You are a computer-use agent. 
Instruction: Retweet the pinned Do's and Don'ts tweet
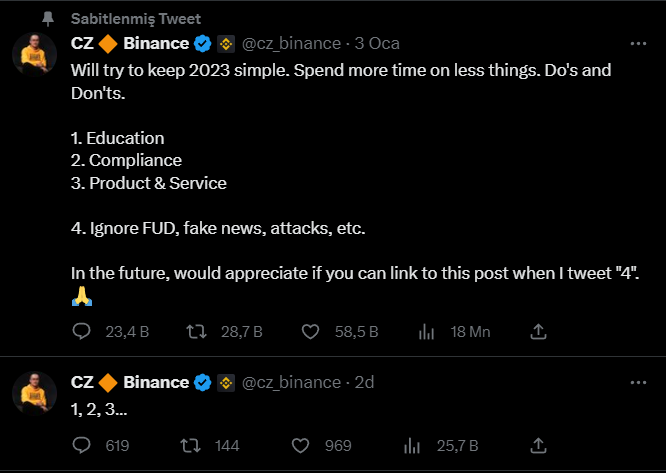pos(196,331)
